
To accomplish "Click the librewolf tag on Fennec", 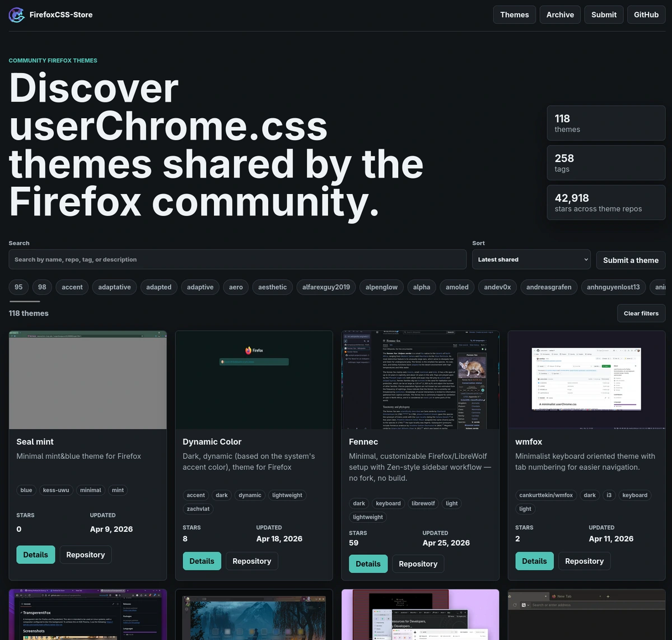I will pos(423,503).
